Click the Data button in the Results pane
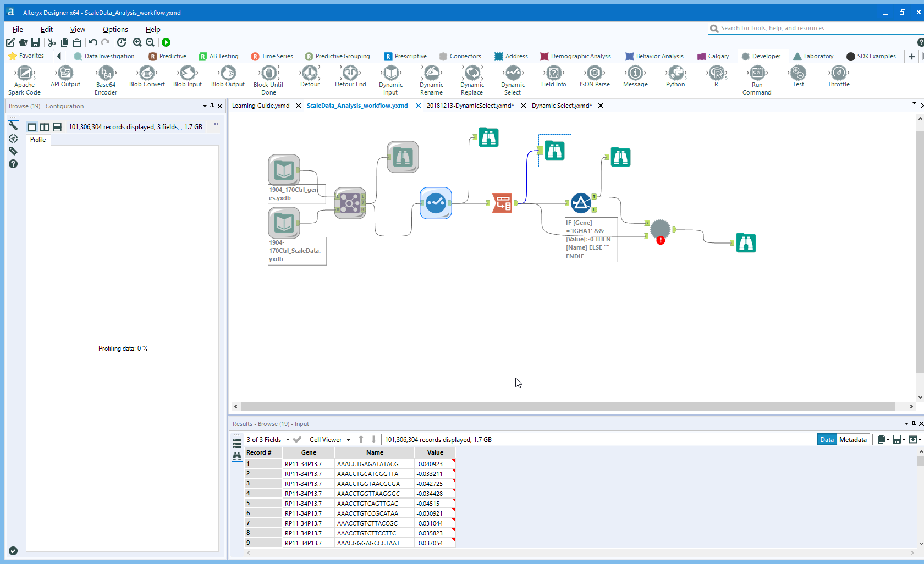This screenshot has height=564, width=924. tap(827, 439)
